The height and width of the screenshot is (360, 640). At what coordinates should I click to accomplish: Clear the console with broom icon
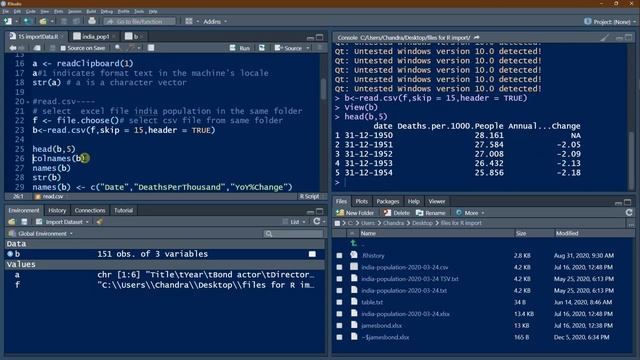604,38
